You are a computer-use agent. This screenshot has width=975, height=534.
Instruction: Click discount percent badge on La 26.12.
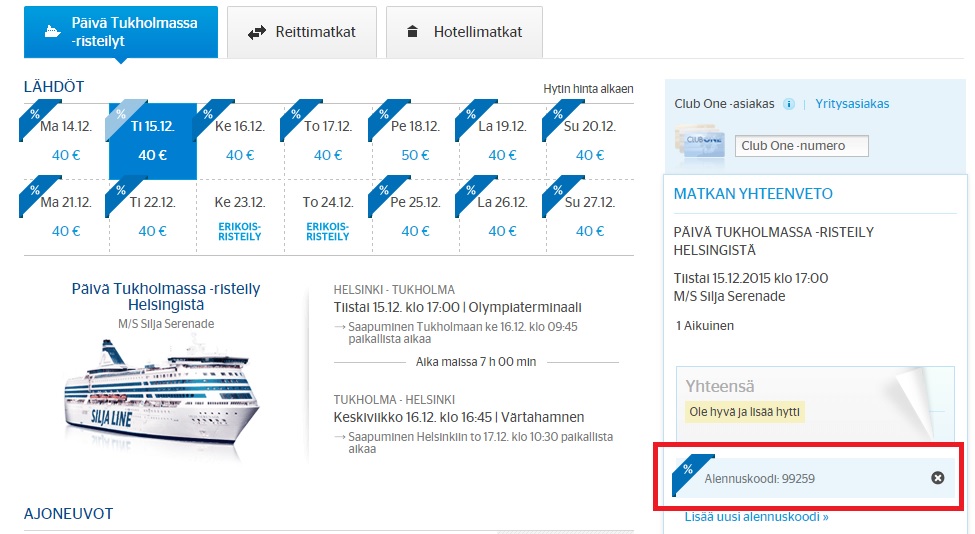471,191
